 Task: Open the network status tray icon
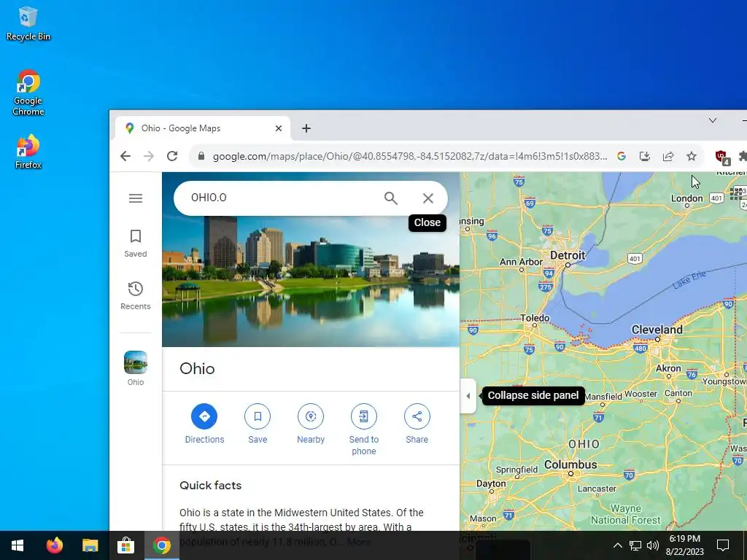pos(635,545)
